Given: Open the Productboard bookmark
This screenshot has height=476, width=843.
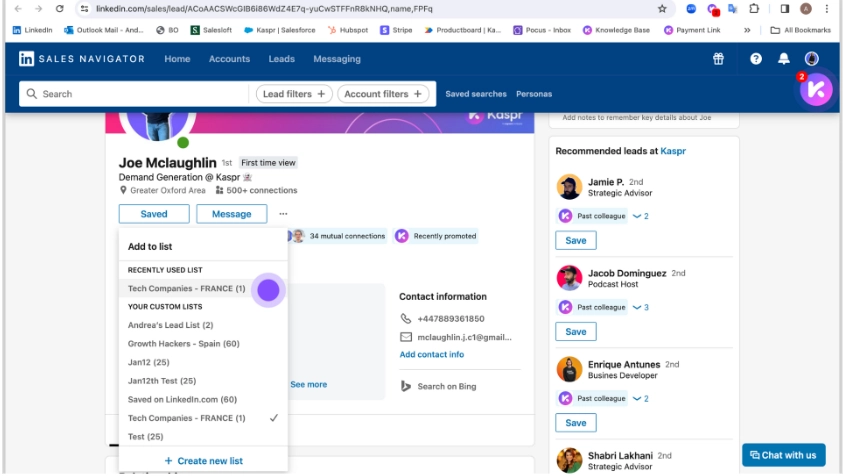Looking at the screenshot, I should coord(462,30).
